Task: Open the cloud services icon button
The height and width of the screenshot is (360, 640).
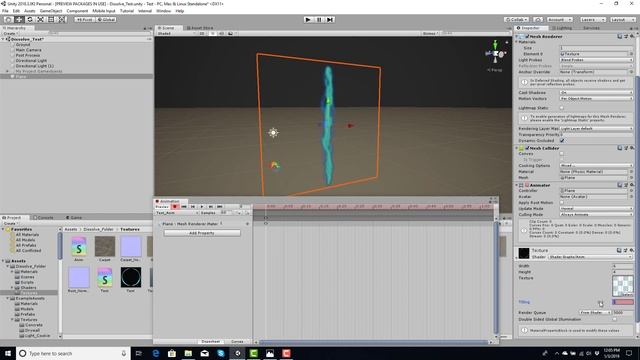Action: point(538,20)
